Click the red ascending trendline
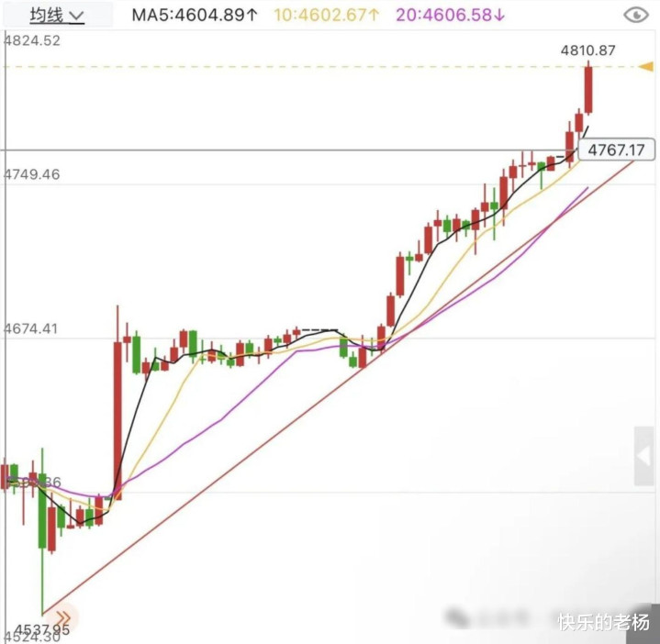Image resolution: width=660 pixels, height=644 pixels. point(337,387)
